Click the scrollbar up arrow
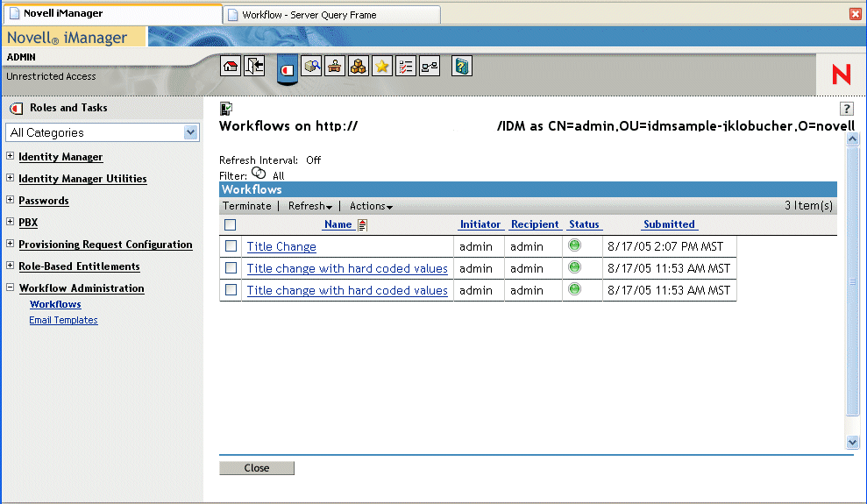Image resolution: width=867 pixels, height=504 pixels. click(x=852, y=139)
